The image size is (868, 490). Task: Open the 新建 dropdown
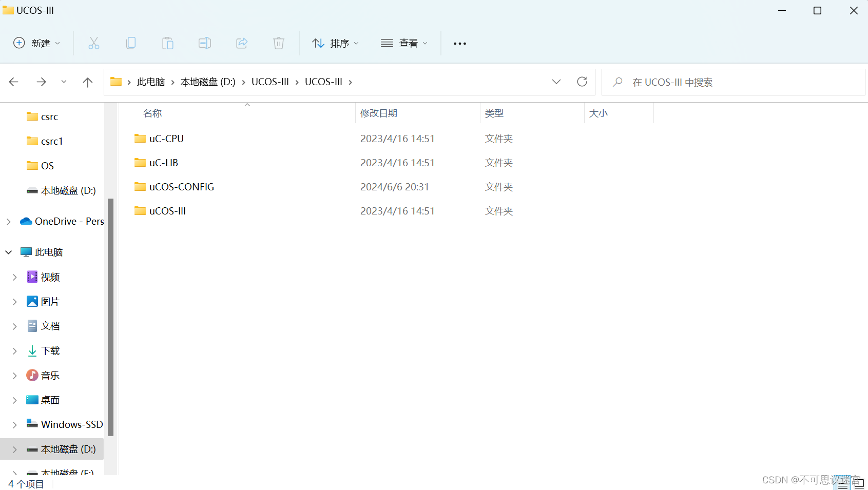click(x=36, y=43)
